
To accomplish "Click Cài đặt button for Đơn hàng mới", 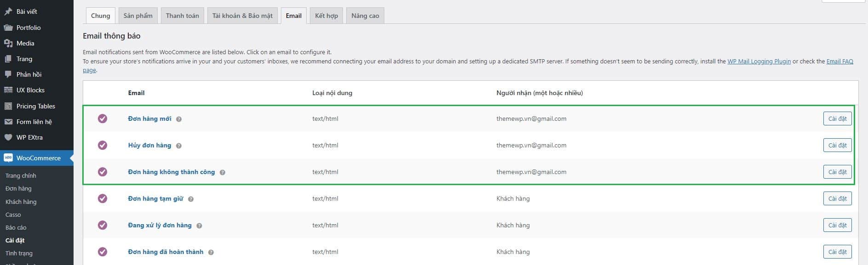I will (837, 118).
